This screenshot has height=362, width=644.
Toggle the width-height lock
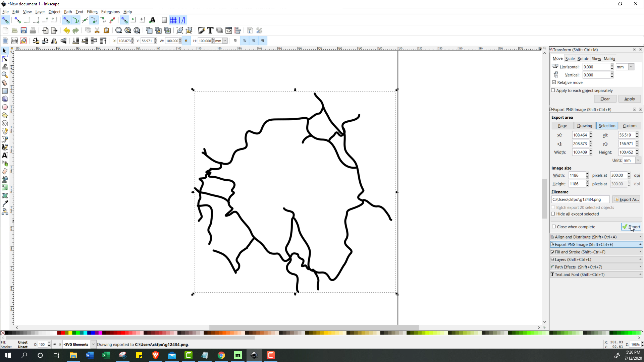(x=186, y=41)
